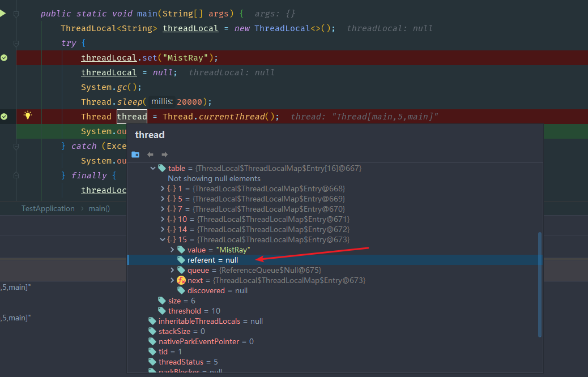
Task: Collapse table entry 15 (Entry@673)
Action: click(x=163, y=239)
